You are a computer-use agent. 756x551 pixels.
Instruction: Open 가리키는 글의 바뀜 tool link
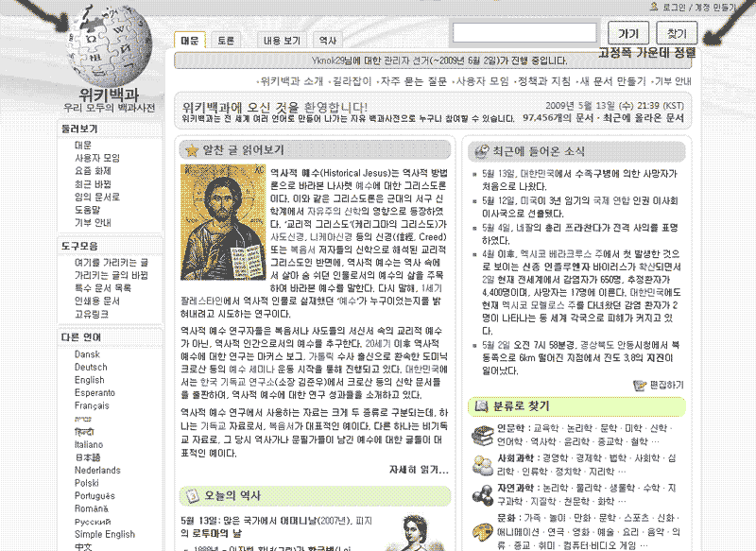pyautogui.click(x=112, y=275)
